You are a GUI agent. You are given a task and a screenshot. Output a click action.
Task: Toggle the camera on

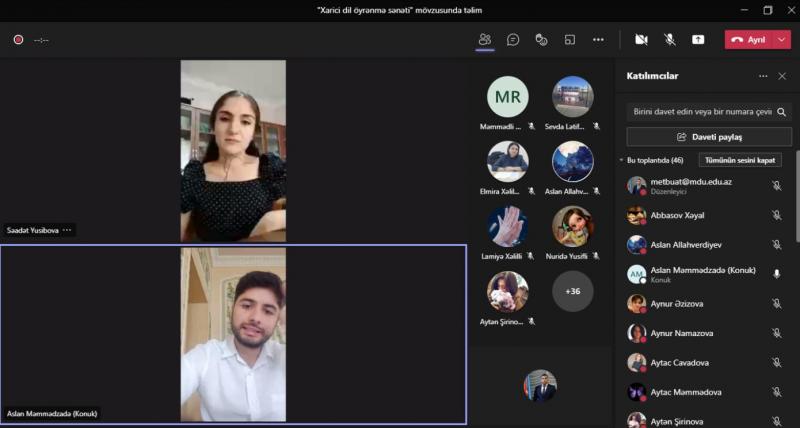coord(641,40)
